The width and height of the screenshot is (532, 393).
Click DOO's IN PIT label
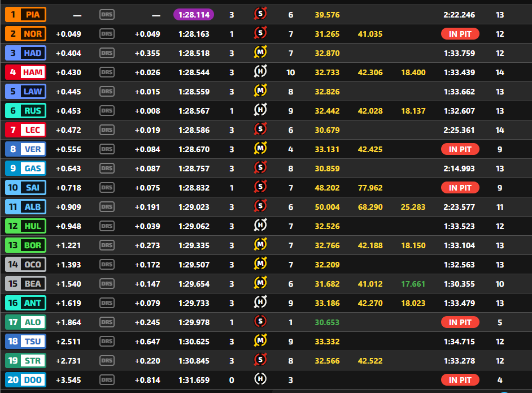tap(460, 380)
